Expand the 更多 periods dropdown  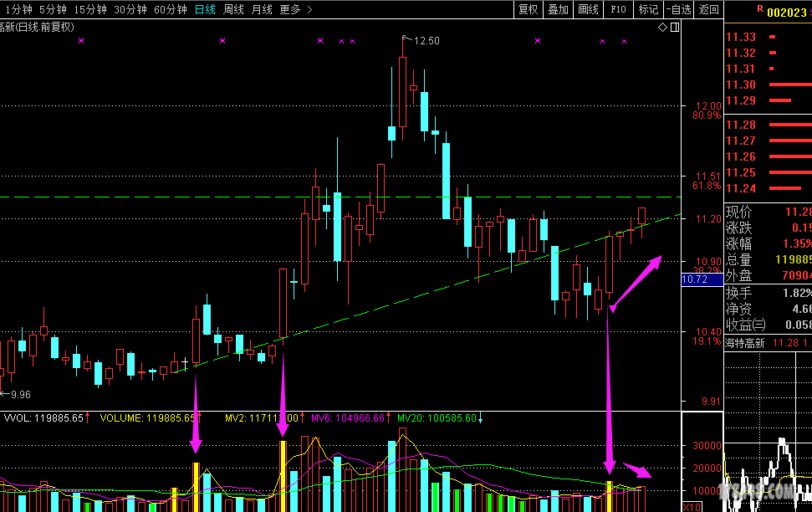296,9
